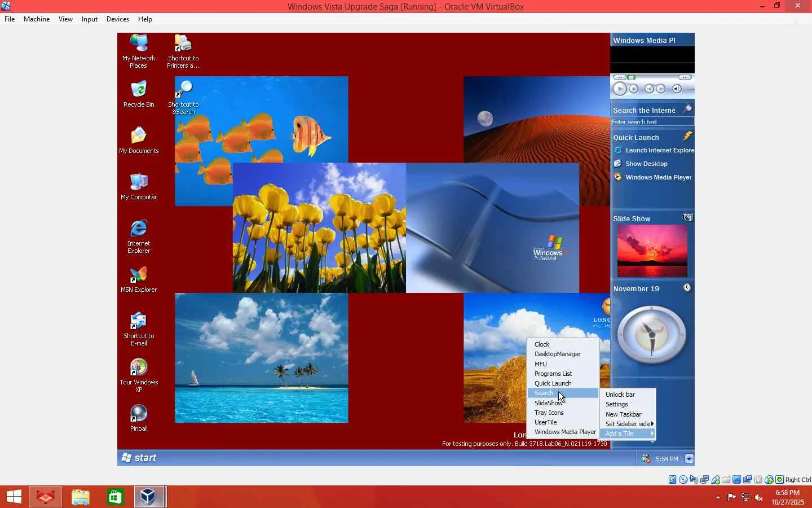This screenshot has height=508, width=812.
Task: Select New Taskbar in the context menu
Action: click(x=628, y=414)
